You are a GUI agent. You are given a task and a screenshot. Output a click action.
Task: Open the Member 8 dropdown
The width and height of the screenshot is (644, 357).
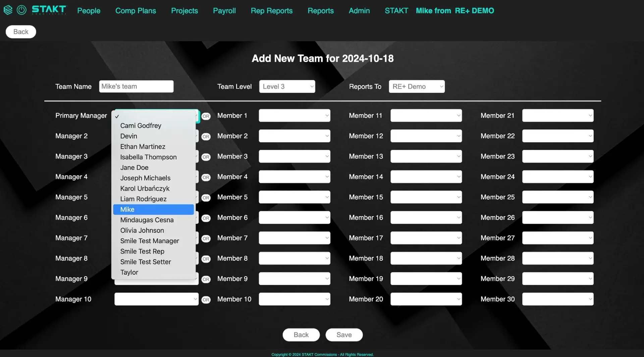pyautogui.click(x=294, y=258)
